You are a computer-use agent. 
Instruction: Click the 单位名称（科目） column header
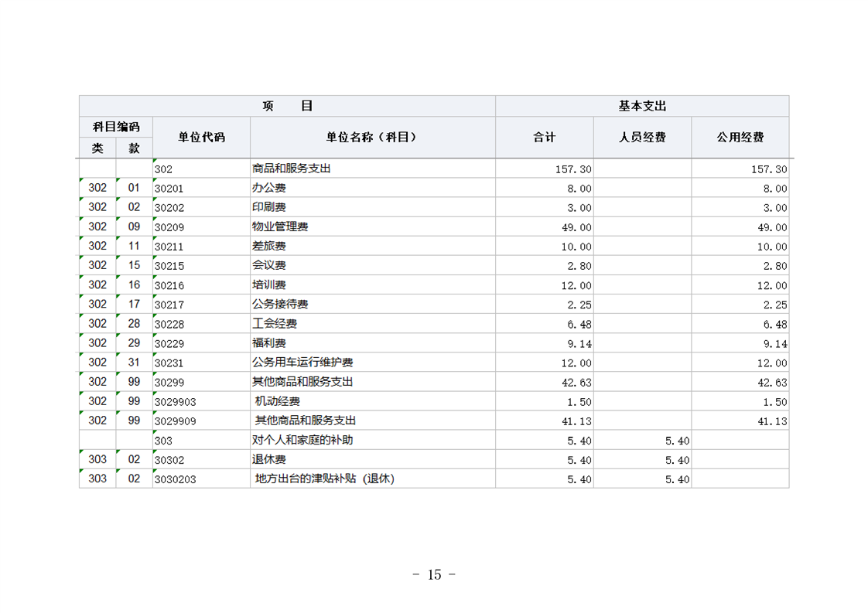click(x=373, y=137)
